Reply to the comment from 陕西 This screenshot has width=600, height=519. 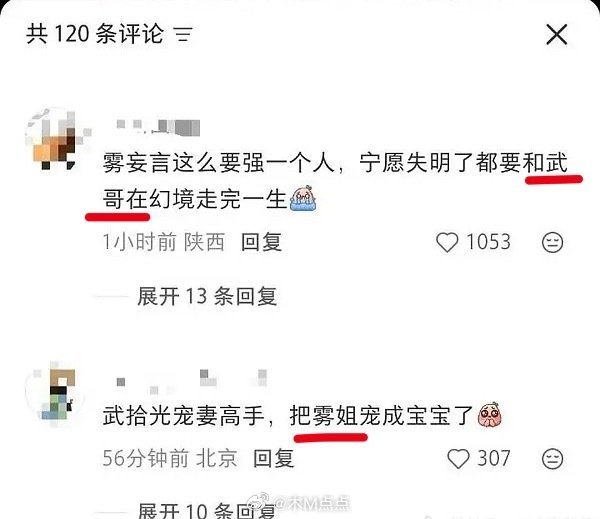[262, 242]
